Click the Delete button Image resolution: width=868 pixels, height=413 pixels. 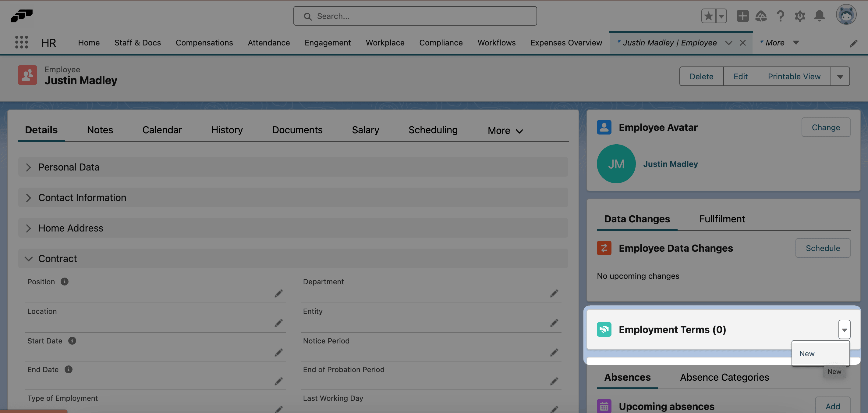[701, 76]
